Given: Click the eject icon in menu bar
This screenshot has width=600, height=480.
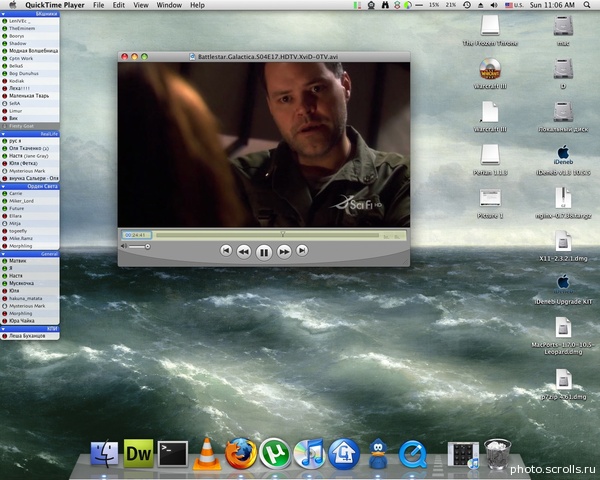Looking at the screenshot, I should click(481, 5).
